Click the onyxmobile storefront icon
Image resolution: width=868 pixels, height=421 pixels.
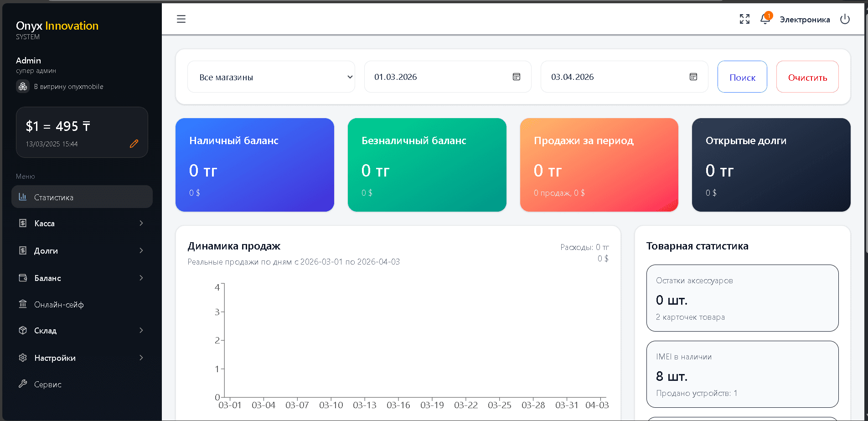tap(23, 87)
